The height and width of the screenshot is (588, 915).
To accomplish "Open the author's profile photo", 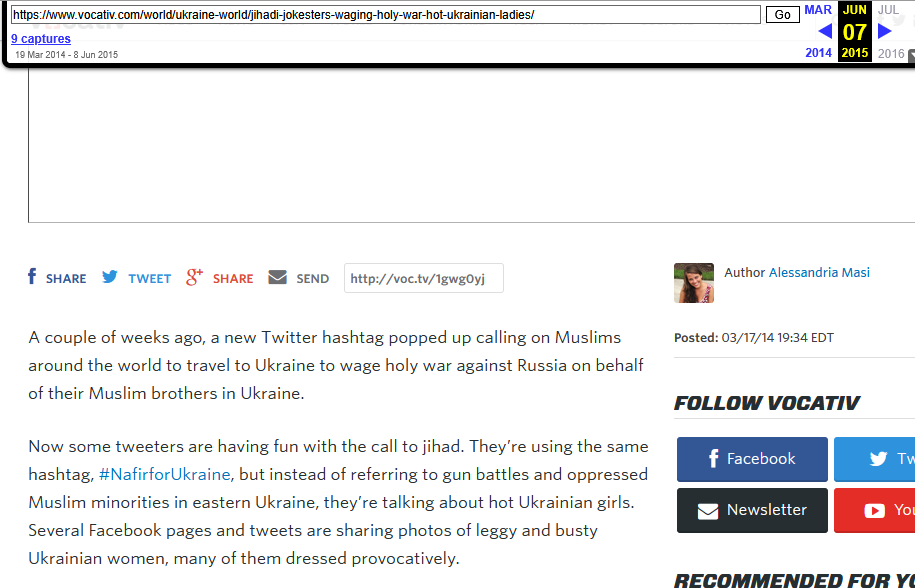I will pyautogui.click(x=694, y=283).
